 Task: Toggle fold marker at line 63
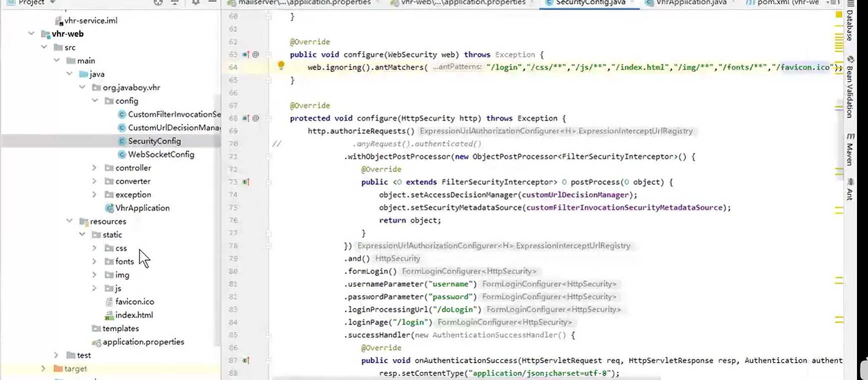coord(269,54)
